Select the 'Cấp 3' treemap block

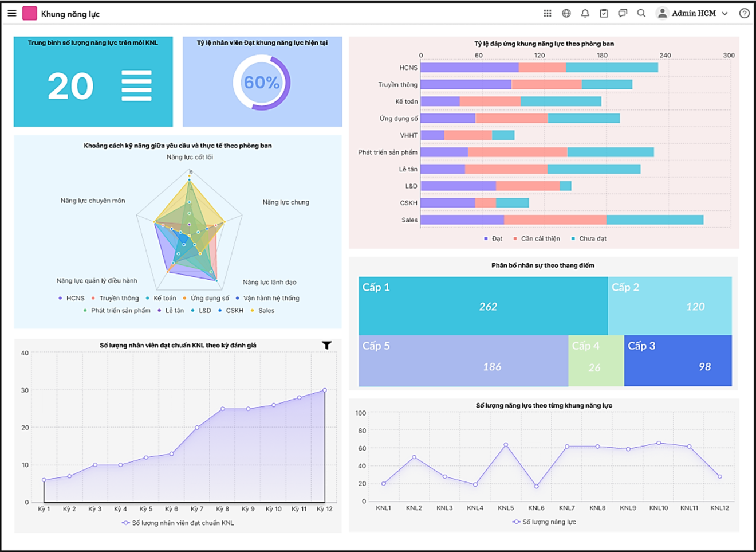tap(678, 361)
